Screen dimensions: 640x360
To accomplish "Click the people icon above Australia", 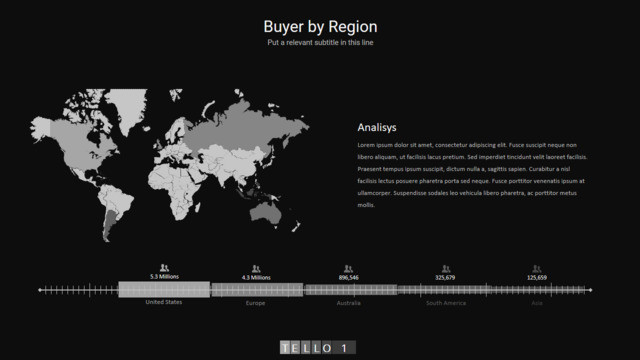I will coord(348,269).
